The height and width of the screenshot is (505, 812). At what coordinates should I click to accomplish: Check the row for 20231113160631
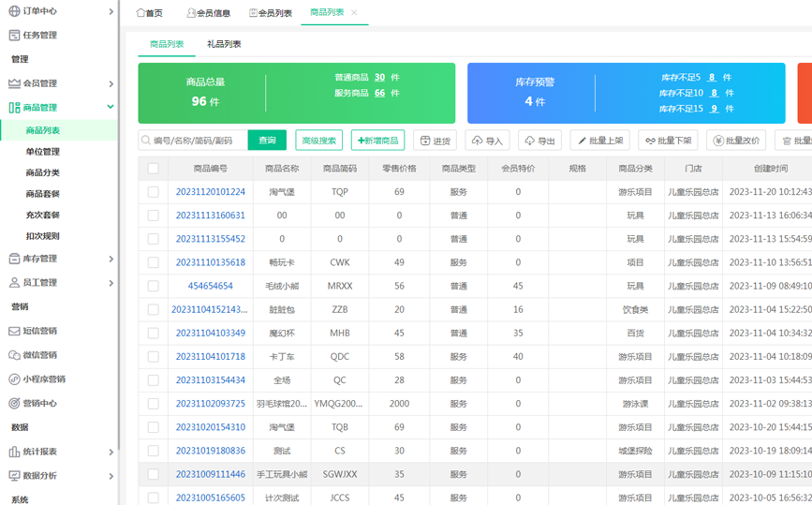154,215
